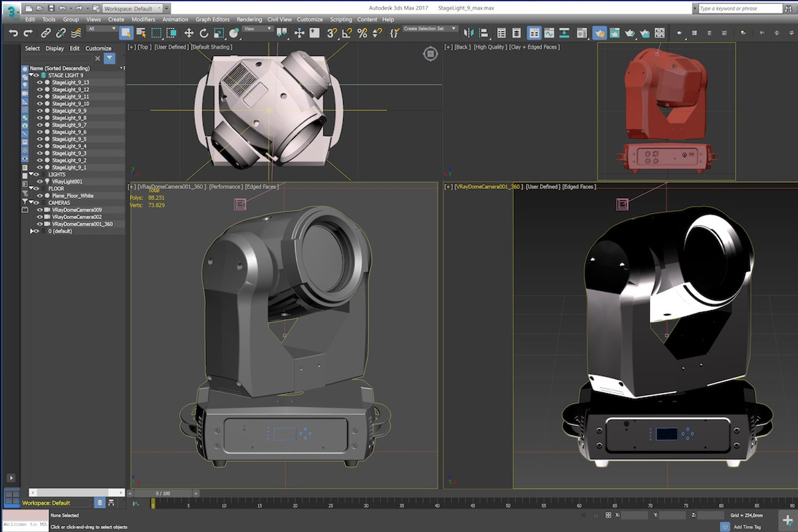The height and width of the screenshot is (532, 798).
Task: Click the Bind to Space Warp icon
Action: (x=76, y=33)
